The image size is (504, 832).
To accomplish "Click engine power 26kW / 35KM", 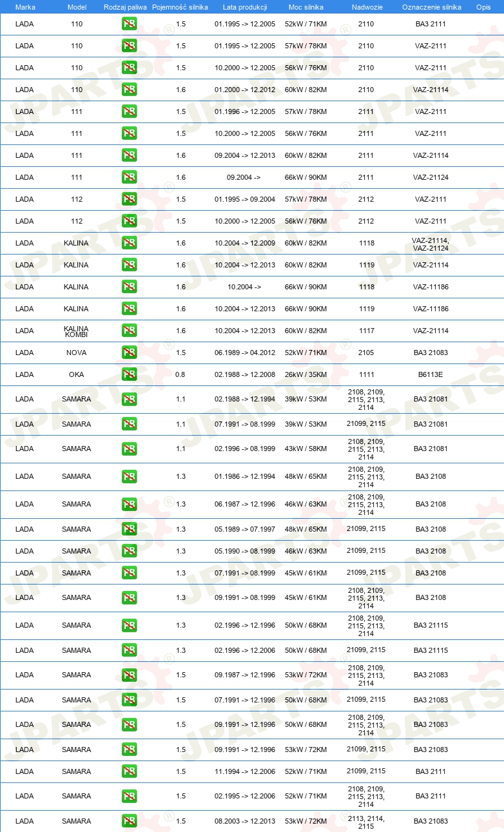I will click(x=306, y=375).
